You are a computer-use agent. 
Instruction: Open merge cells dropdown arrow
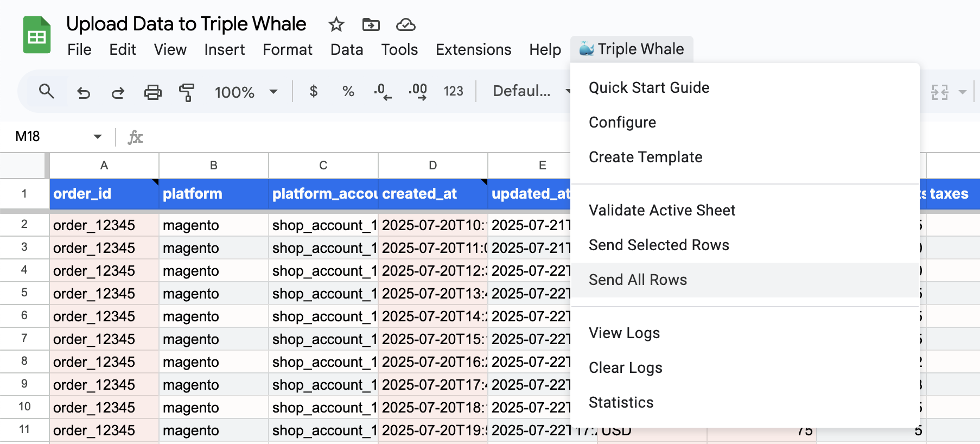pyautogui.click(x=963, y=92)
